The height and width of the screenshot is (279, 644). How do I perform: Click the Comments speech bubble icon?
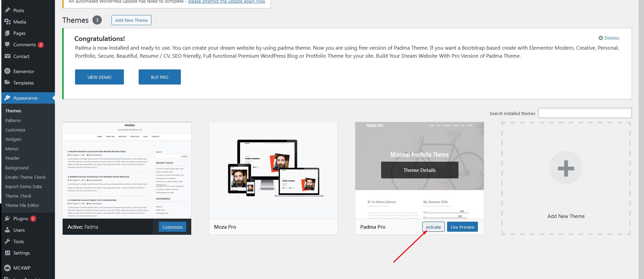[7, 45]
